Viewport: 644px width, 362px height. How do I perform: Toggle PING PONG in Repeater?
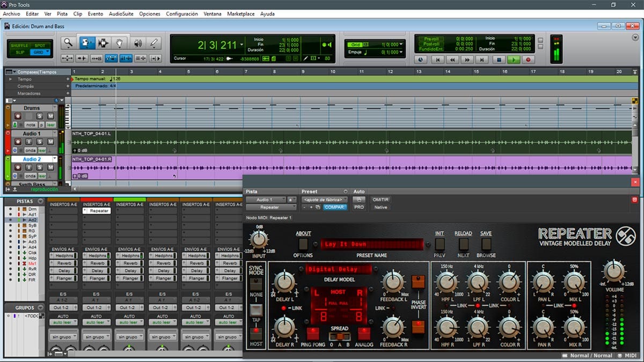tap(312, 334)
